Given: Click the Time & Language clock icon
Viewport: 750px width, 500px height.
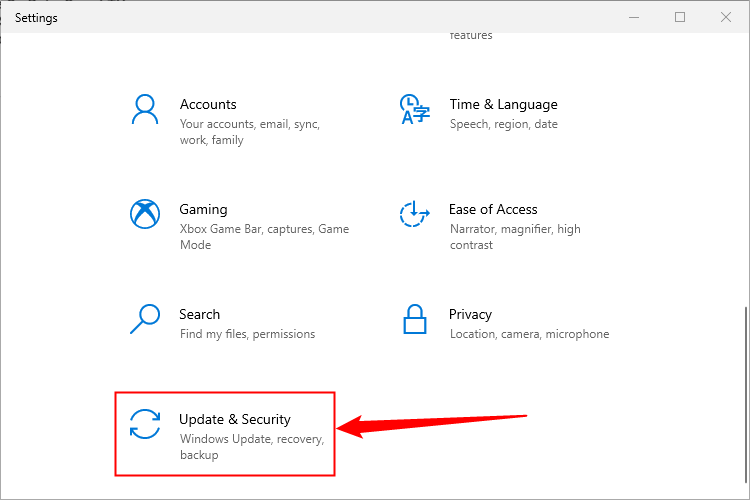Looking at the screenshot, I should point(415,109).
